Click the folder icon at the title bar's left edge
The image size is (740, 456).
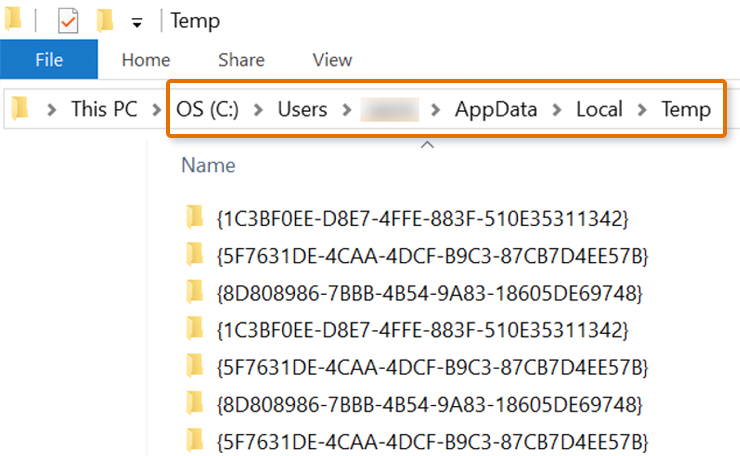13,19
